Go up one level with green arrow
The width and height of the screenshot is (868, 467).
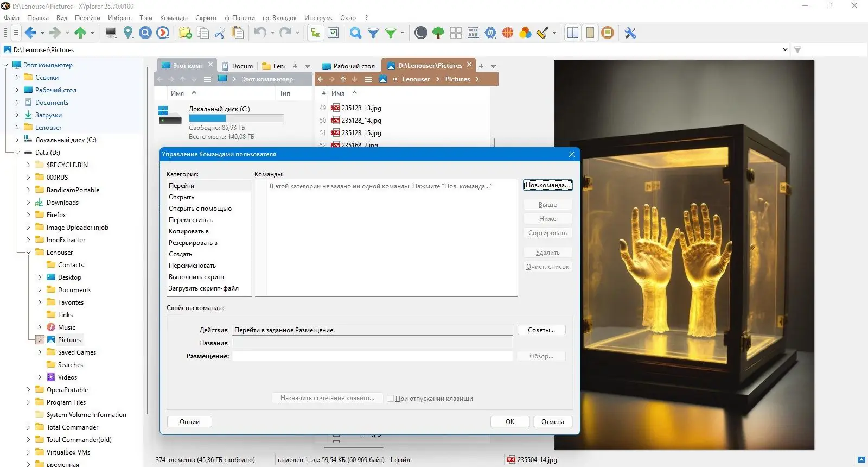pyautogui.click(x=80, y=33)
